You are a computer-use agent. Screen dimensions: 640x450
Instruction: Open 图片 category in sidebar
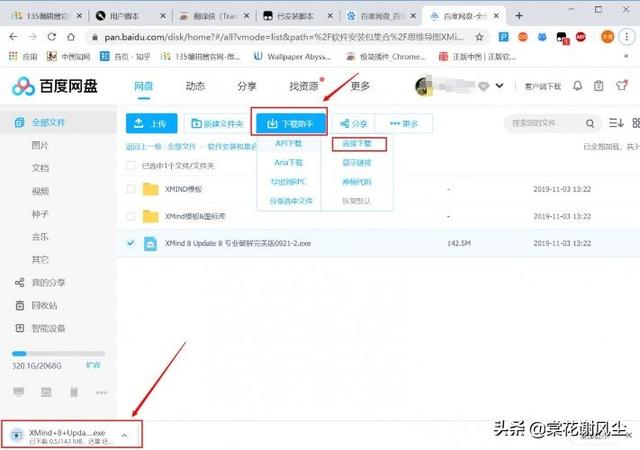[40, 145]
